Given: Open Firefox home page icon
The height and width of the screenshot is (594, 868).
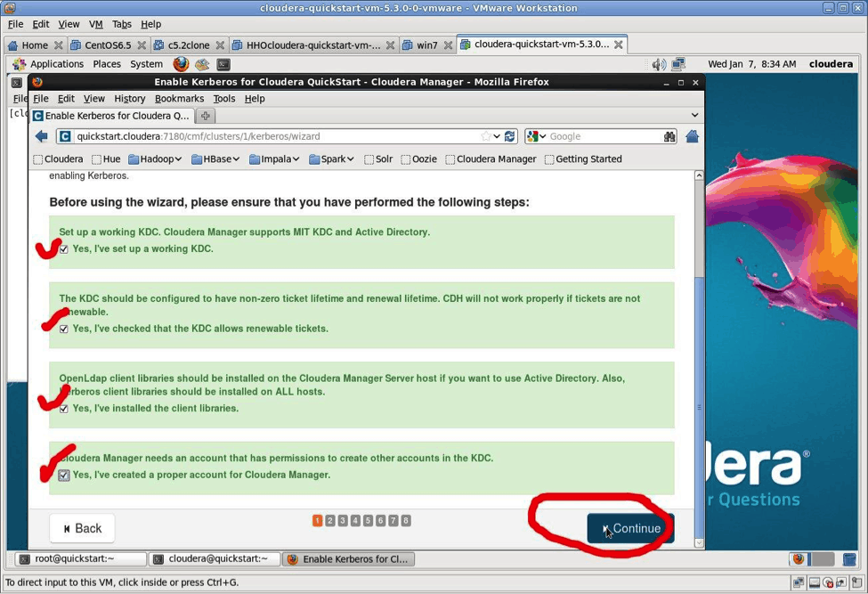Looking at the screenshot, I should click(x=692, y=136).
